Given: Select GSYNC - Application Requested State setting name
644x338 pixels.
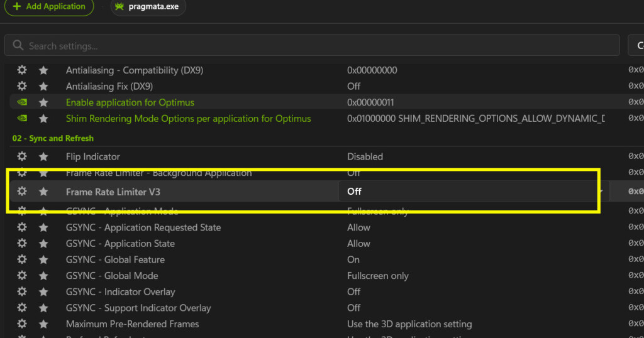Looking at the screenshot, I should 143,227.
